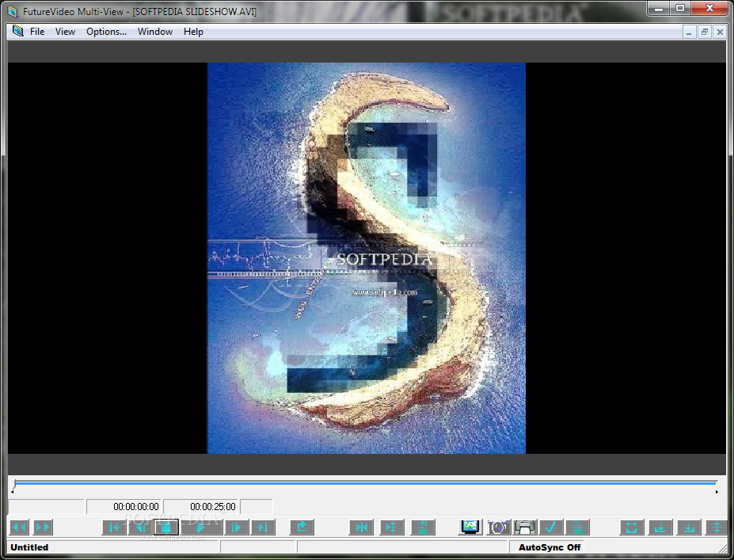Viewport: 734px width, 560px height.
Task: Click the AutoSync Off status indicator
Action: [549, 547]
